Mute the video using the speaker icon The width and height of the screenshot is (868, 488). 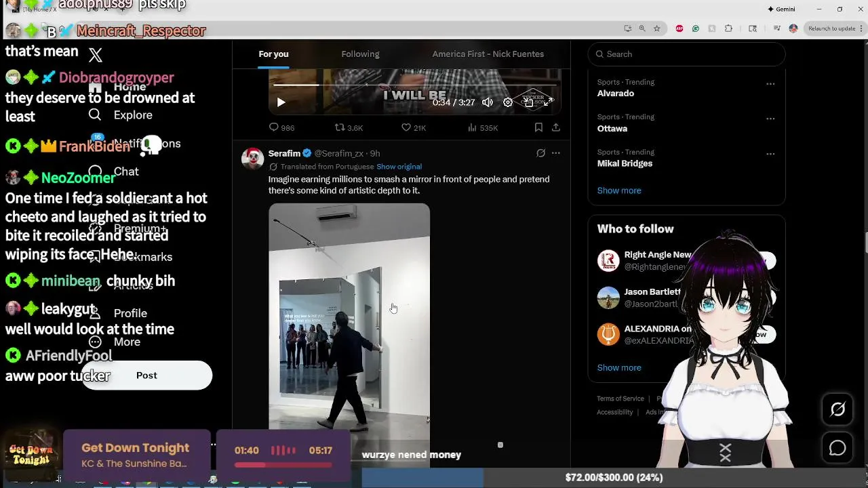pyautogui.click(x=488, y=102)
